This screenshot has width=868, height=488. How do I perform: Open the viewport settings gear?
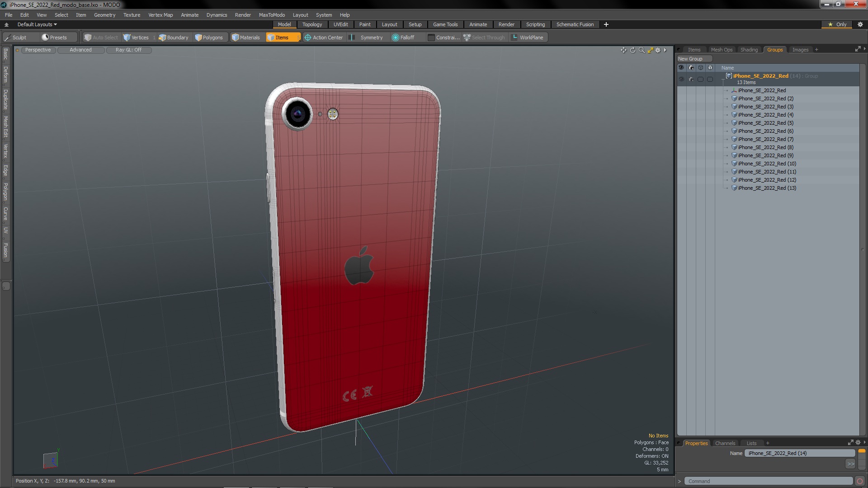pos(658,50)
